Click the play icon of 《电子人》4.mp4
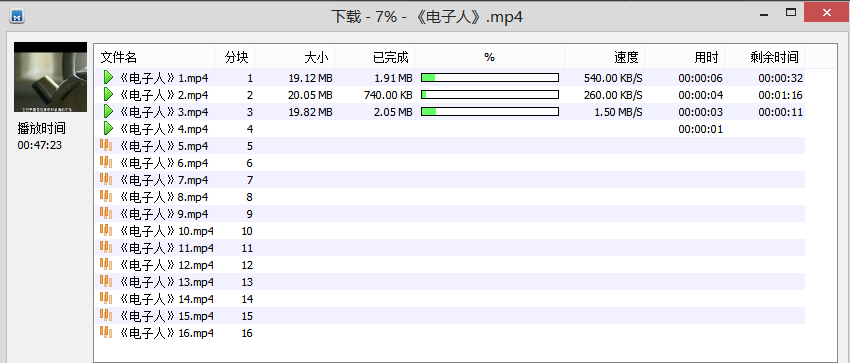The image size is (850, 363). 108,129
